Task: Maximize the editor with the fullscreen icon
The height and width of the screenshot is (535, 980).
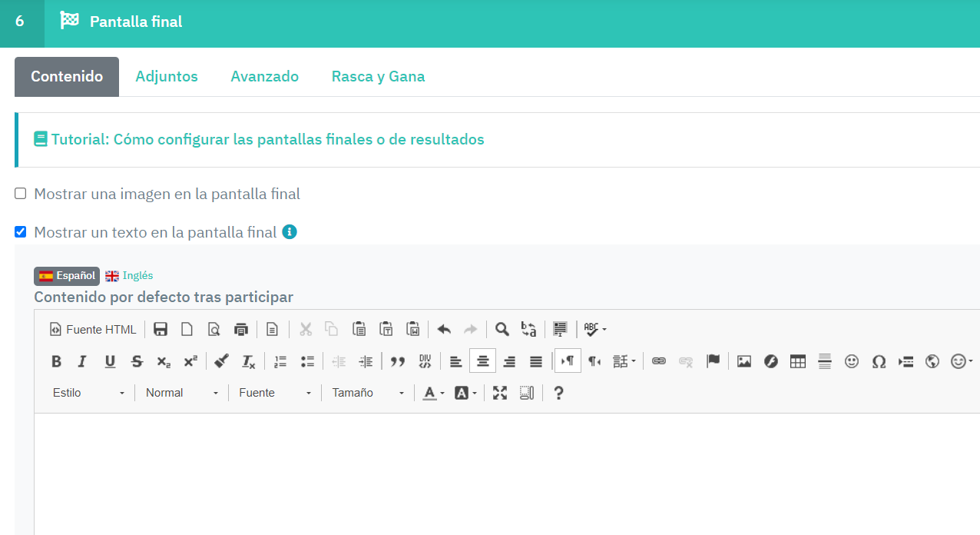Action: [500, 393]
